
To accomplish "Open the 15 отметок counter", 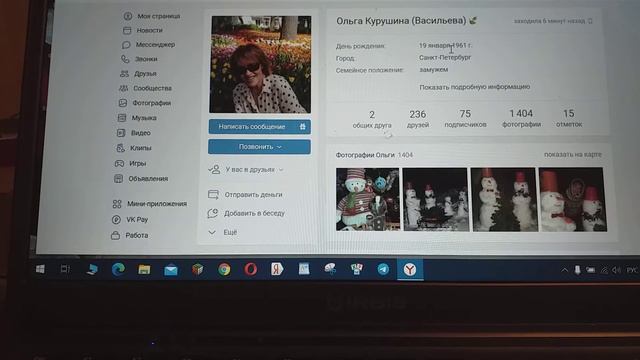I will tap(569, 118).
